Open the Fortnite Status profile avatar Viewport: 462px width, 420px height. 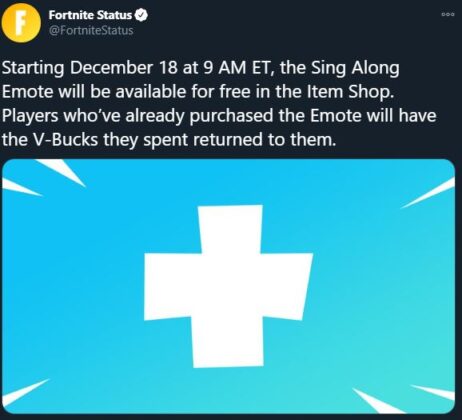[21, 23]
